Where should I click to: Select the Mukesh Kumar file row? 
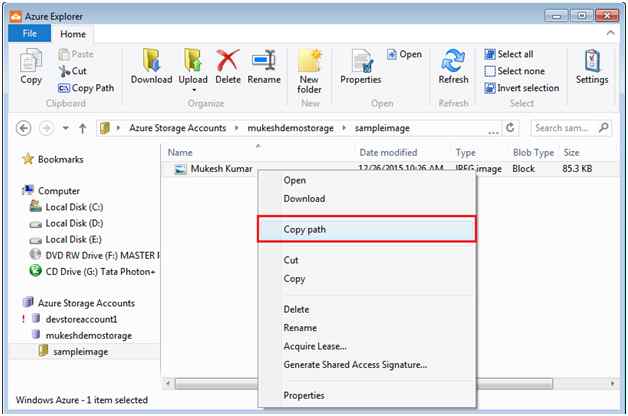point(388,169)
